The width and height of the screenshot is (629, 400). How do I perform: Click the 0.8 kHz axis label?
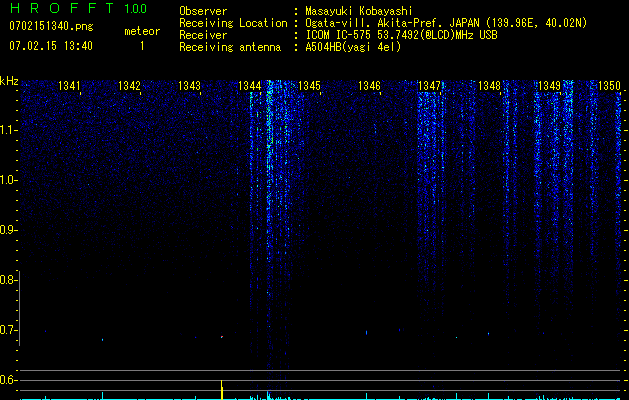pos(8,280)
